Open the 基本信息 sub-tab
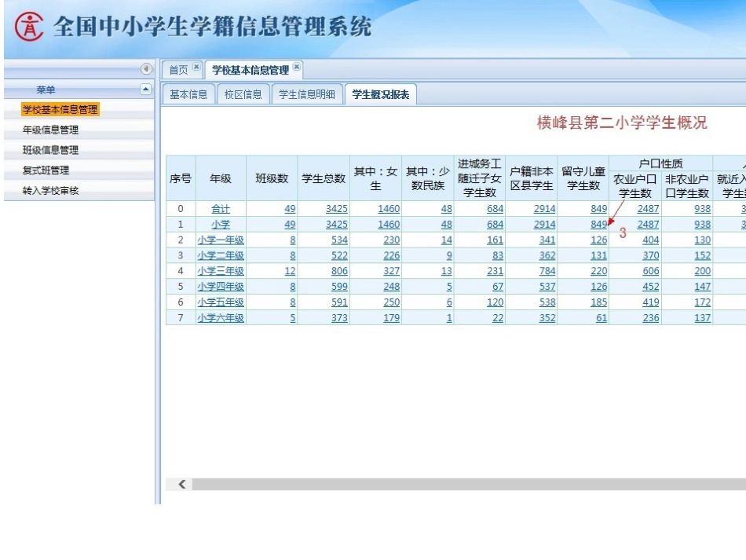The width and height of the screenshot is (746, 560). [x=188, y=94]
